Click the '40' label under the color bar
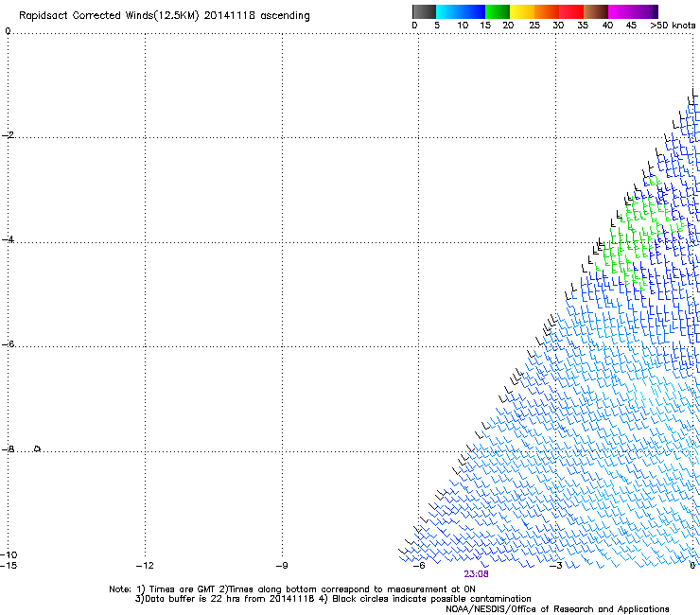The width and height of the screenshot is (700, 615). coord(607,26)
